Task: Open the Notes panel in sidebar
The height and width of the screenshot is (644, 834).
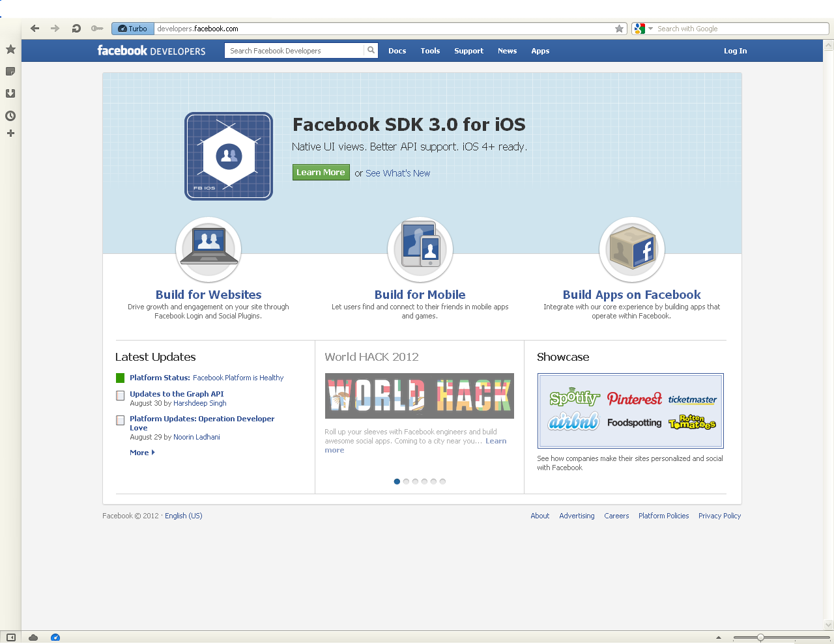Action: point(10,72)
